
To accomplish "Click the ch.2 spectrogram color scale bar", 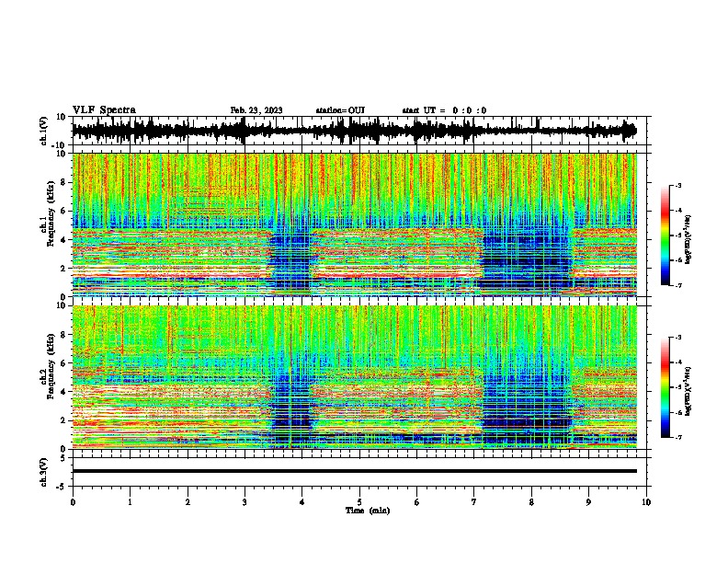I will [665, 387].
